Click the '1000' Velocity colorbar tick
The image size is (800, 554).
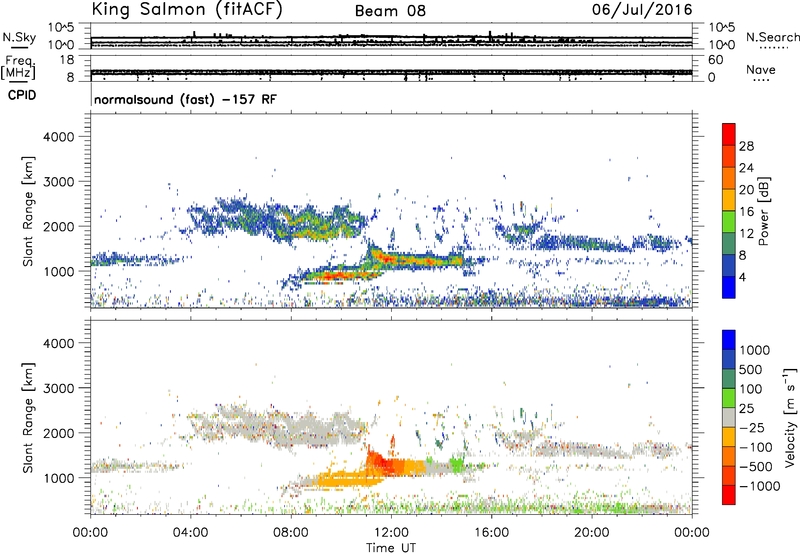coord(755,350)
